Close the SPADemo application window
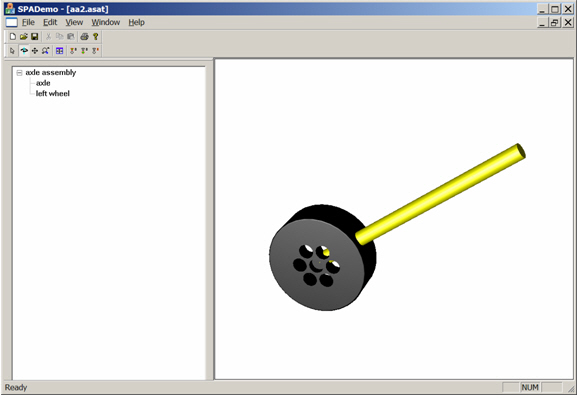 [568, 9]
